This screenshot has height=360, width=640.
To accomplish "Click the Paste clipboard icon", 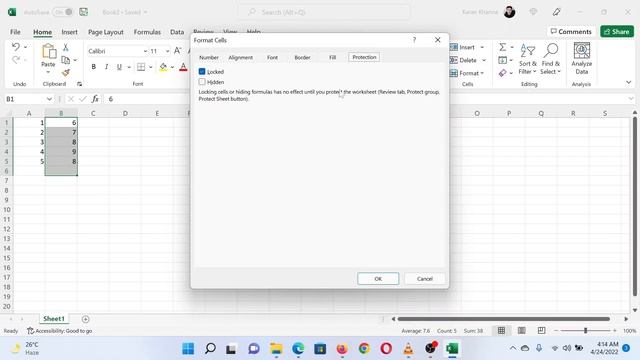I will [49, 51].
